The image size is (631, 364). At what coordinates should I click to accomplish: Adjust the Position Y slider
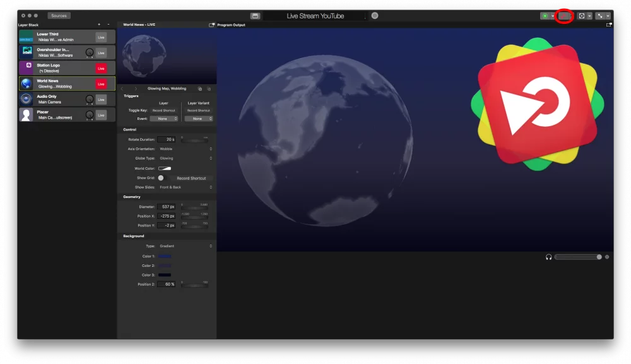pos(194,226)
